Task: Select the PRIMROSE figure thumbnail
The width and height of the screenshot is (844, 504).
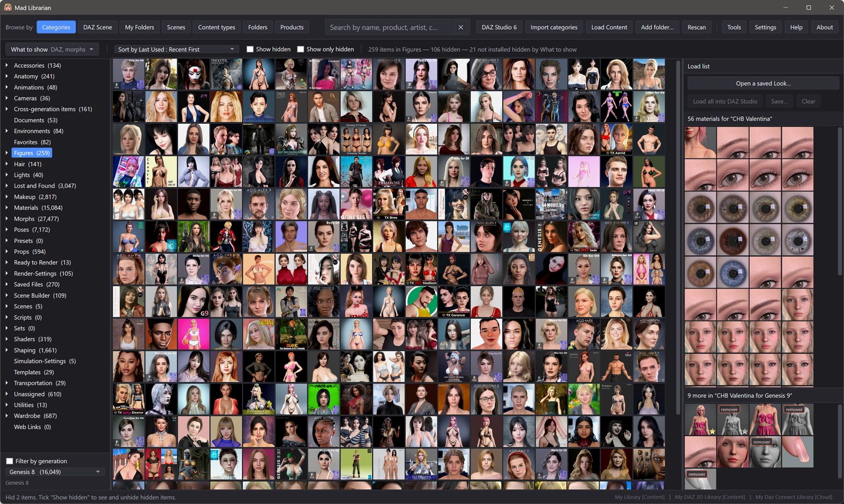Action: point(389,172)
